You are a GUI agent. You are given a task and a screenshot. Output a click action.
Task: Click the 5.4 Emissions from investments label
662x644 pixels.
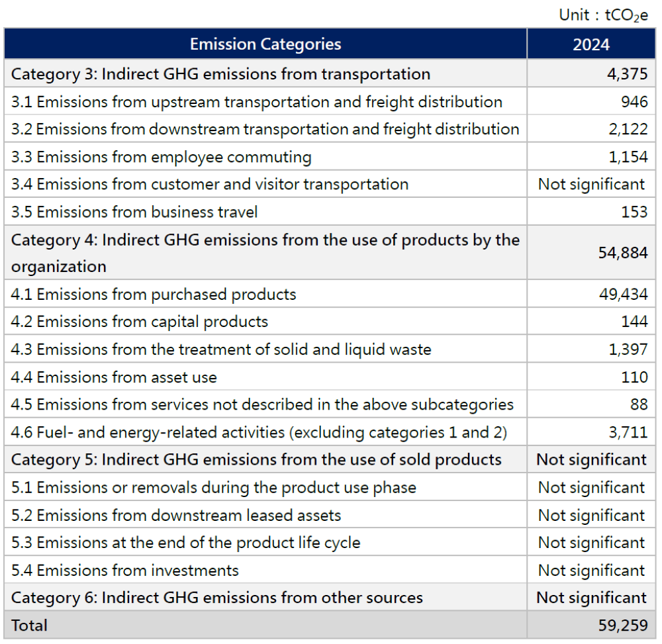tap(125, 571)
